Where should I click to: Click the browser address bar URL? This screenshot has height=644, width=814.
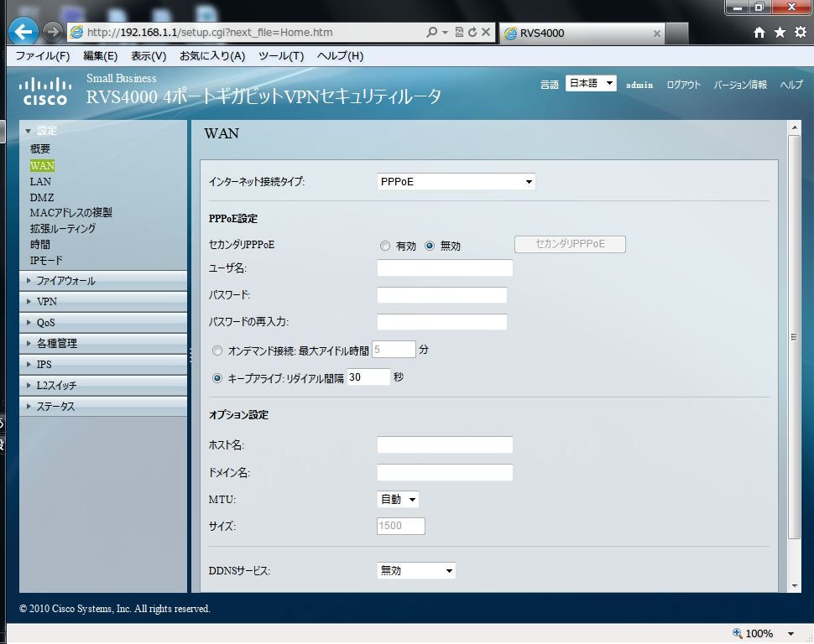[x=210, y=32]
